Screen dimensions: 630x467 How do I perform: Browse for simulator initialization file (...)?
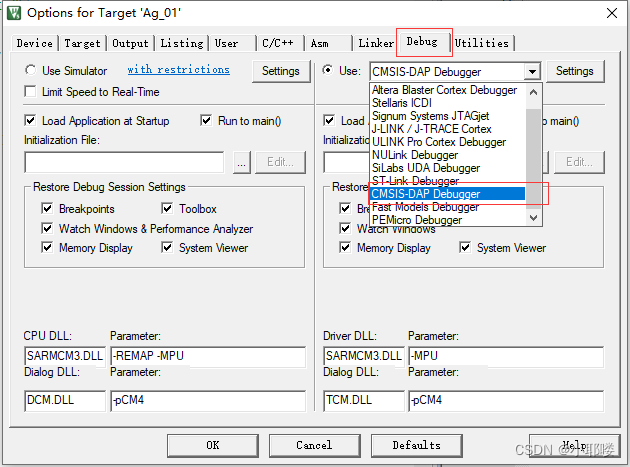pos(241,162)
